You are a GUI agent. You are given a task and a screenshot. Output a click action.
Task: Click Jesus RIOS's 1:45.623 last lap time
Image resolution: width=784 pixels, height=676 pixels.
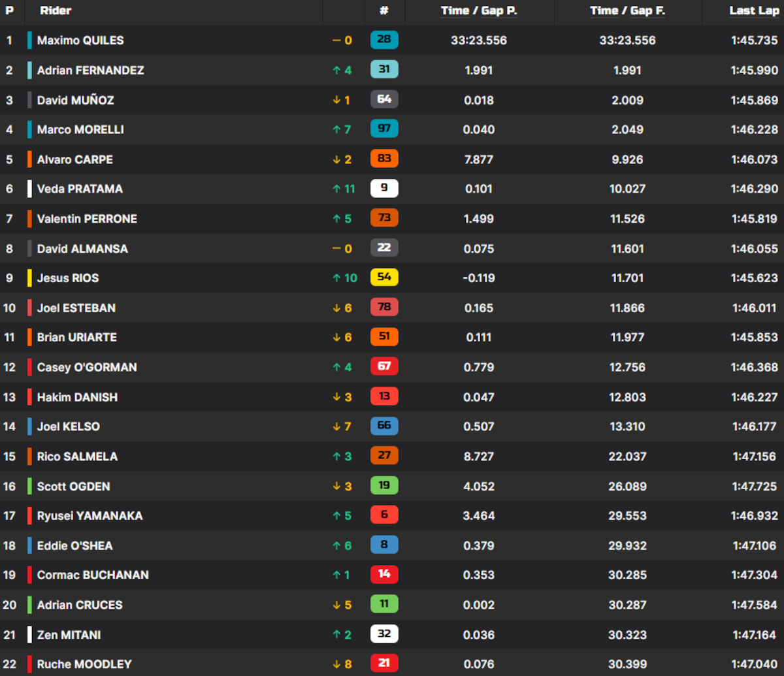tap(754, 278)
